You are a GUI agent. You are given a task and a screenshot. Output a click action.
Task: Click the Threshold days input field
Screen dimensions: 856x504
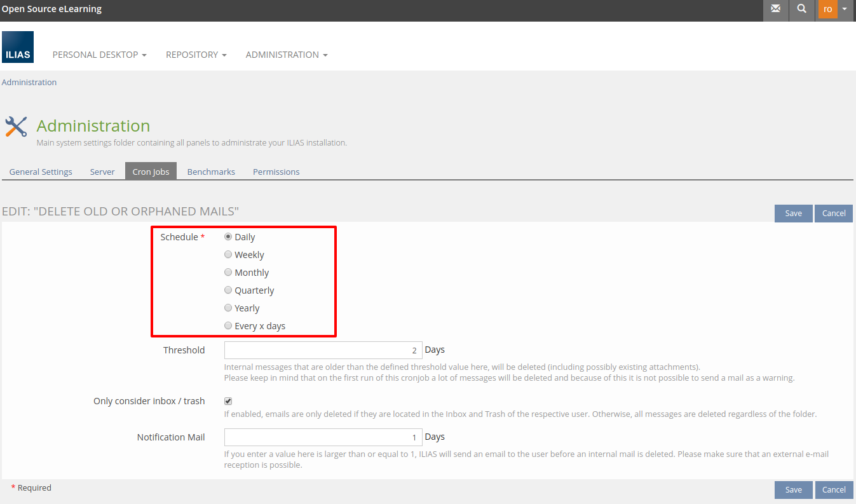323,350
